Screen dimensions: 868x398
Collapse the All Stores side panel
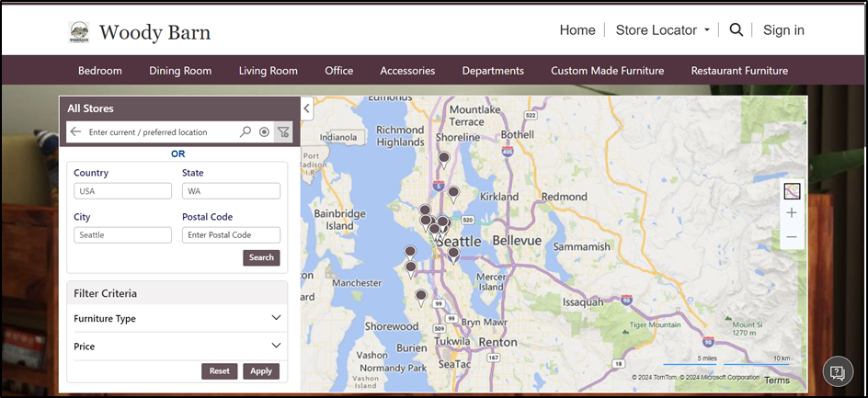pos(307,109)
